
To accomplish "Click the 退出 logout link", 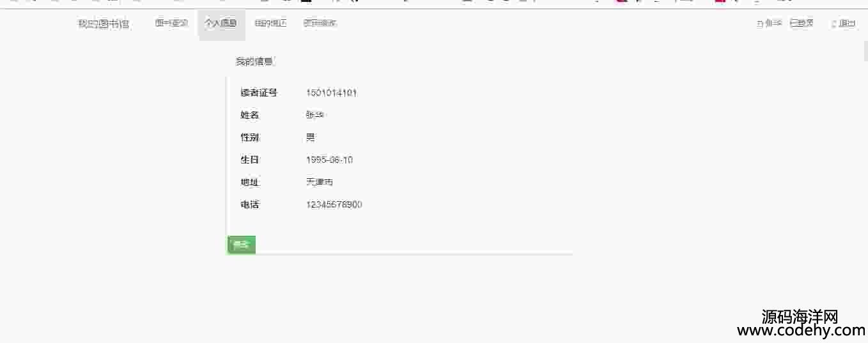I will [848, 24].
